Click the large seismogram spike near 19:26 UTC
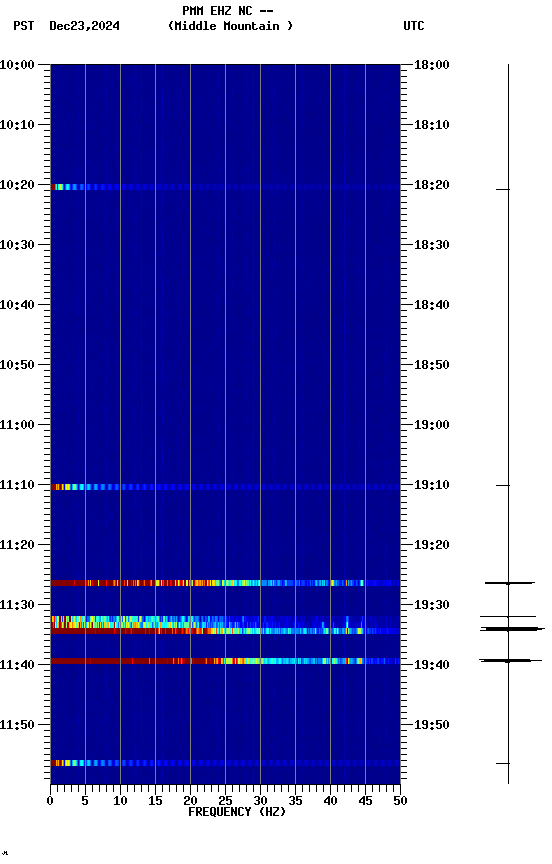The image size is (552, 864). pyautogui.click(x=510, y=583)
